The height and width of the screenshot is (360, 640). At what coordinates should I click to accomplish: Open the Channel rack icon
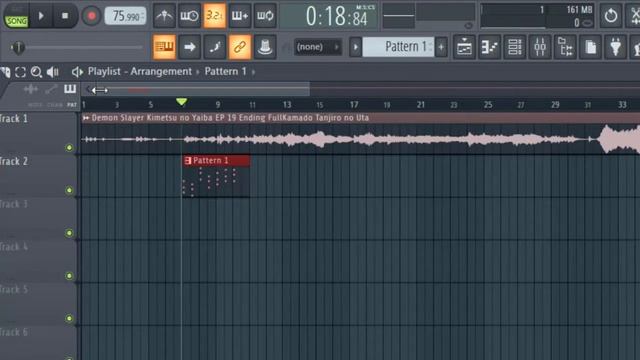(x=515, y=47)
